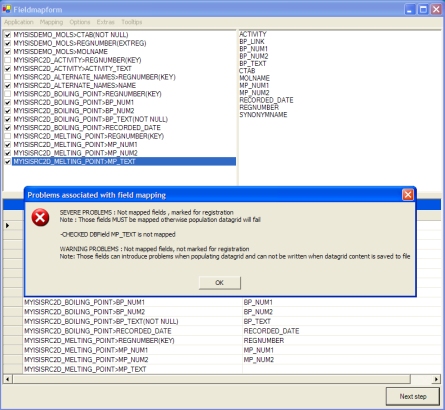Image resolution: width=445 pixels, height=410 pixels.
Task: Check MYISISRC2D_BOILING_POINT>REGNUMBER(KEY) checkbox
Action: 8,94
